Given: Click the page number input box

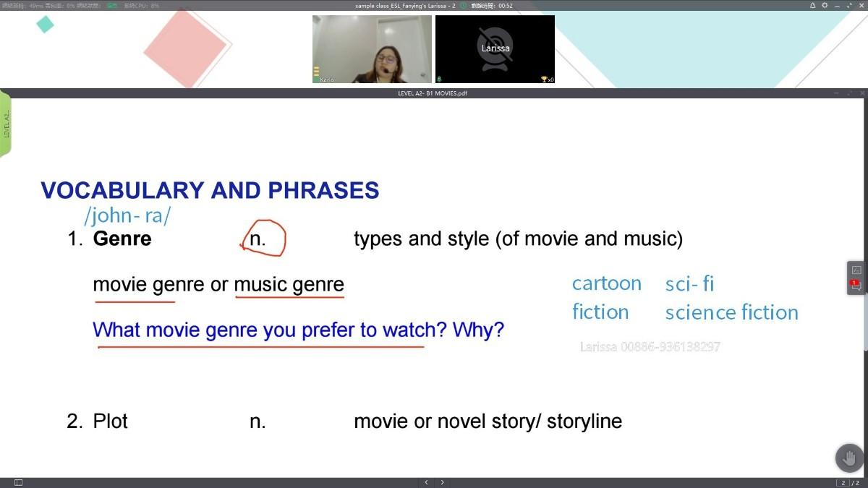Looking at the screenshot, I should point(843,482).
